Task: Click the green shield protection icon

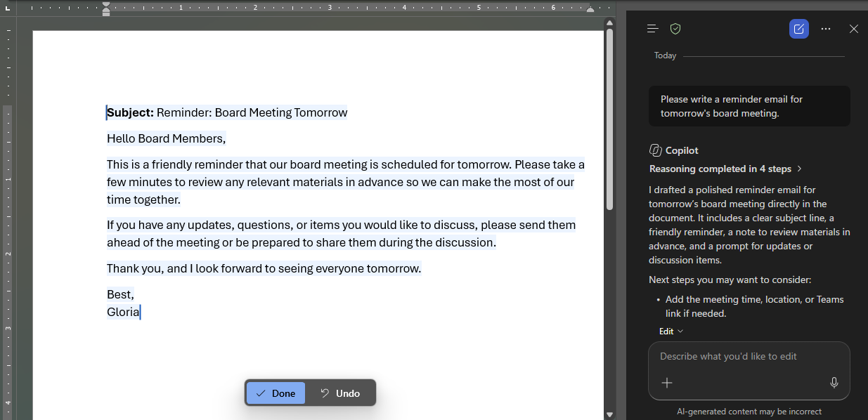Action: 675,29
